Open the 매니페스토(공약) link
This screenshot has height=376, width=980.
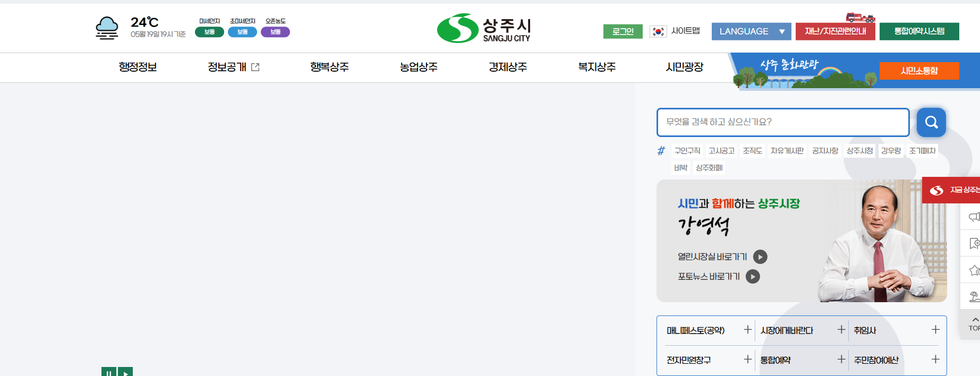696,330
